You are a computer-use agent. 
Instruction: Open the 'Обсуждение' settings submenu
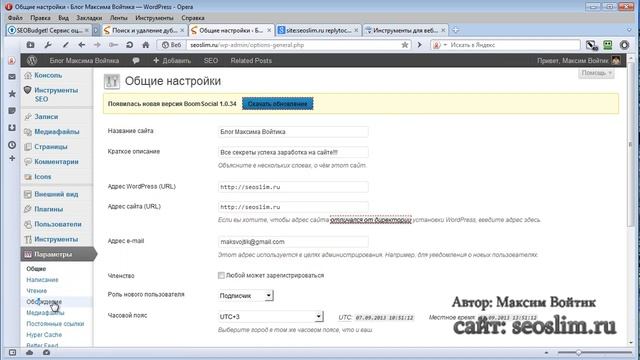pyautogui.click(x=44, y=302)
